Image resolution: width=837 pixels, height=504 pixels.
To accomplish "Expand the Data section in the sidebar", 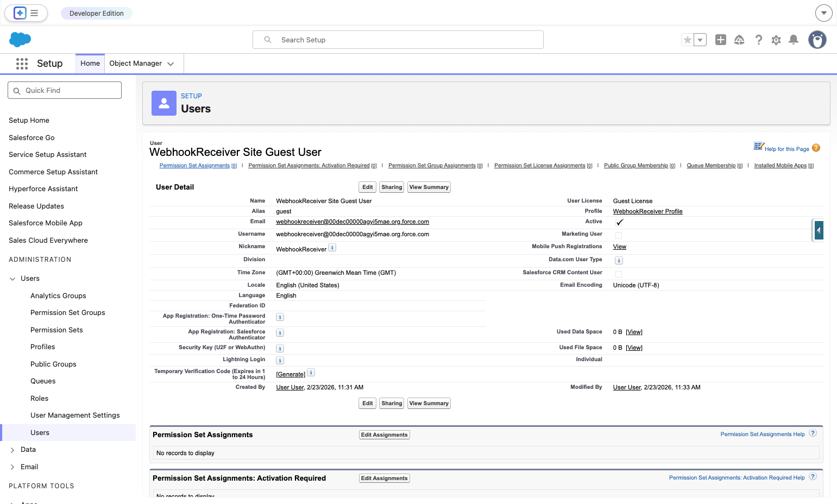I will (12, 450).
